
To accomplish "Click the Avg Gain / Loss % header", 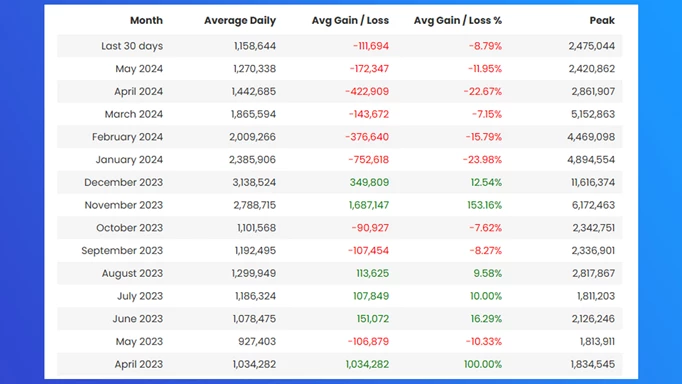I will pos(458,20).
